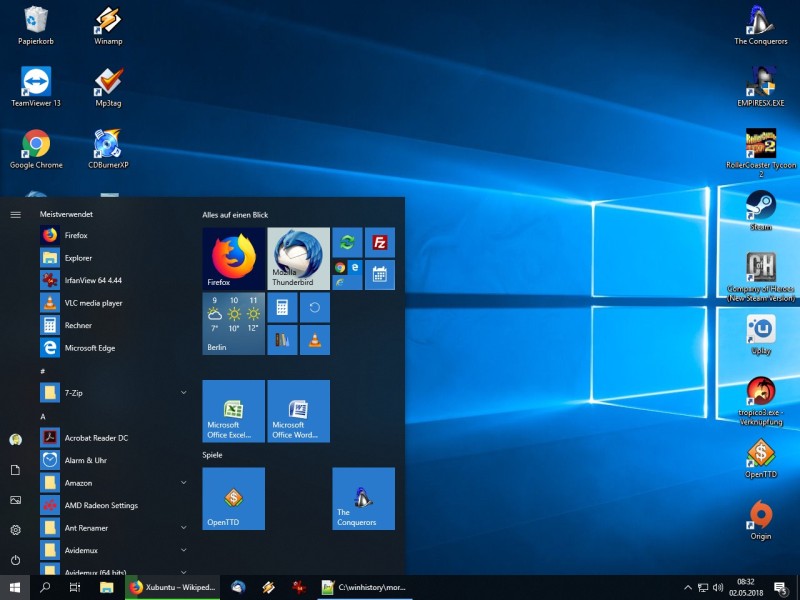Click the Uplay desktop shortcut
The image size is (800, 600).
point(761,334)
